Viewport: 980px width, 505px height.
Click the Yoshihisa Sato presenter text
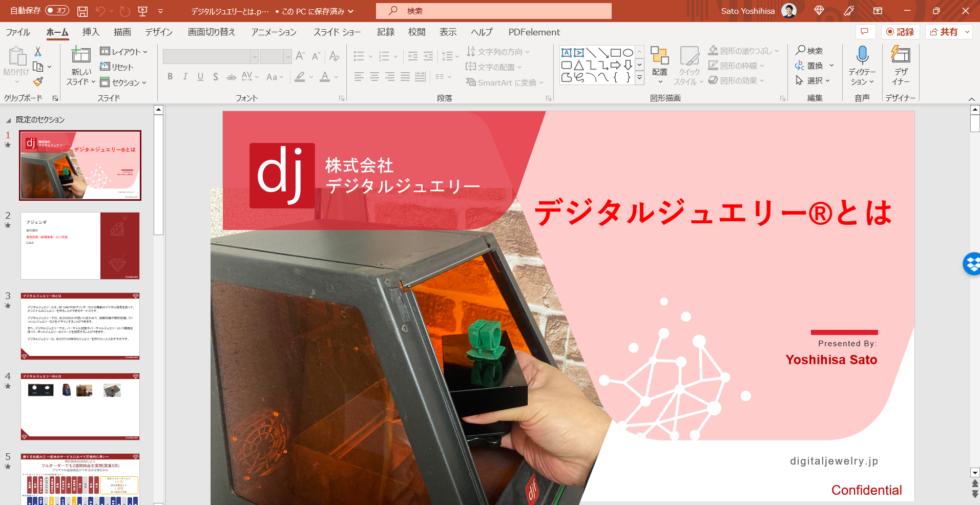[x=831, y=360]
